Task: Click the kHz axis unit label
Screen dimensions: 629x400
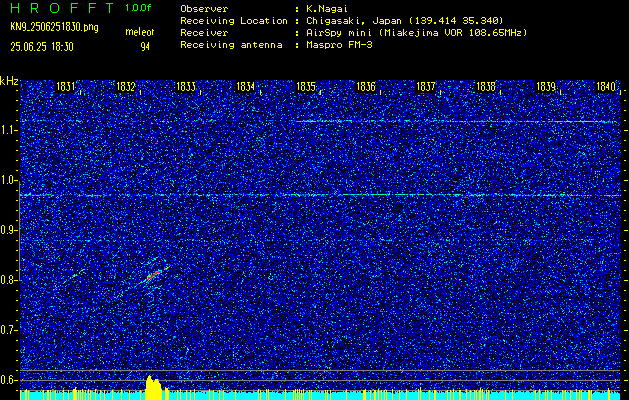Action: click(x=9, y=81)
